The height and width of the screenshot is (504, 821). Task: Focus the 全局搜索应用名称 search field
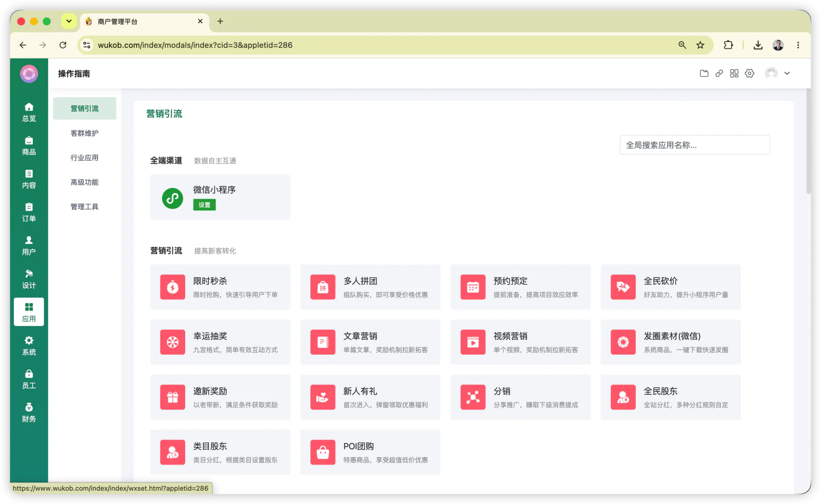pyautogui.click(x=695, y=145)
